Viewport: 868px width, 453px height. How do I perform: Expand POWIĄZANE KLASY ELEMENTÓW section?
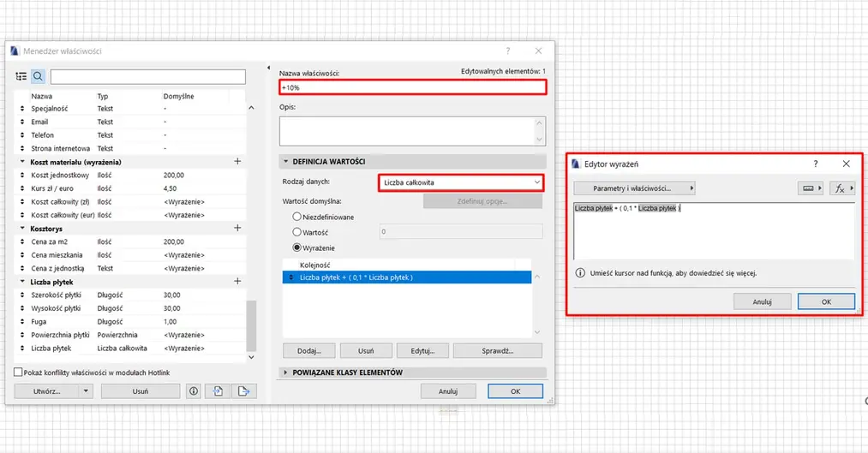[x=285, y=373]
